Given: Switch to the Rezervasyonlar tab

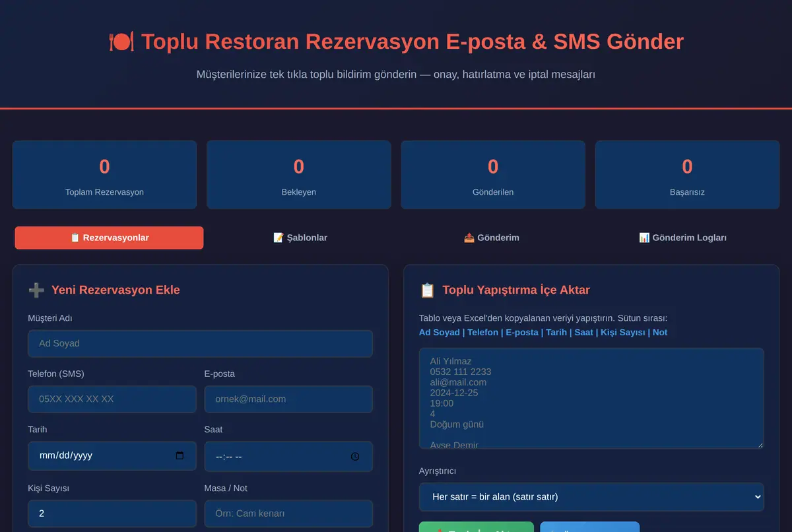Looking at the screenshot, I should coord(109,238).
